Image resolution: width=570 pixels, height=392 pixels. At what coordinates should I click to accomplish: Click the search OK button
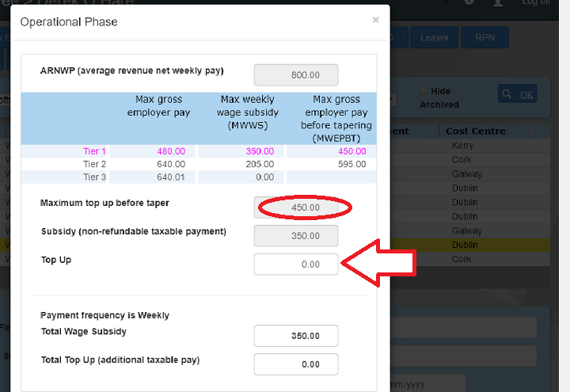[x=517, y=94]
